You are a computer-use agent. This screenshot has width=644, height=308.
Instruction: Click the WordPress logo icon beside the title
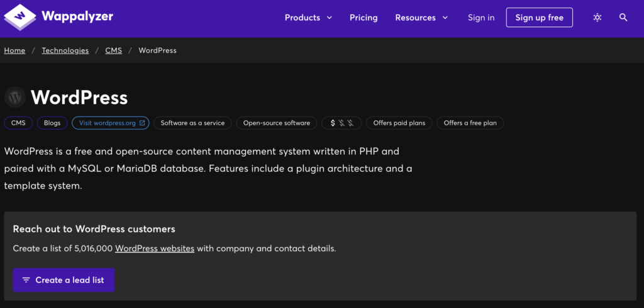15,98
